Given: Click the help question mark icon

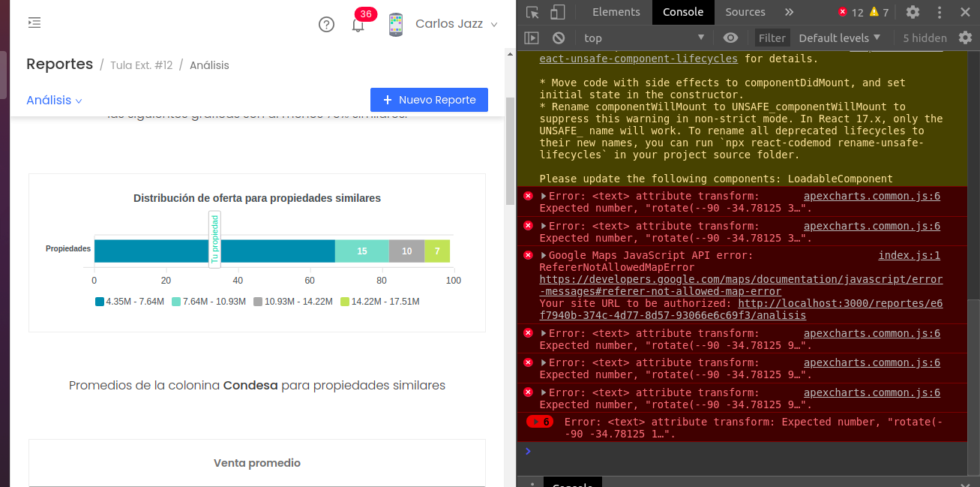Looking at the screenshot, I should point(326,25).
